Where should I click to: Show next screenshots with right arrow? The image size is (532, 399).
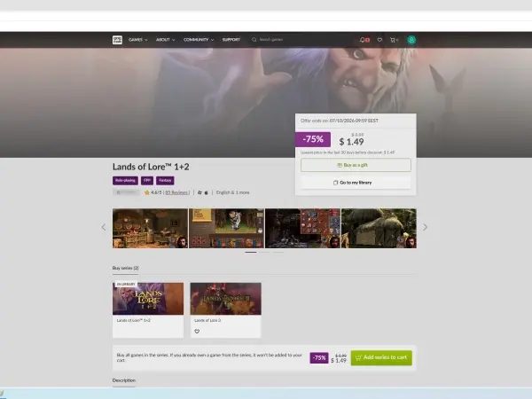(425, 227)
